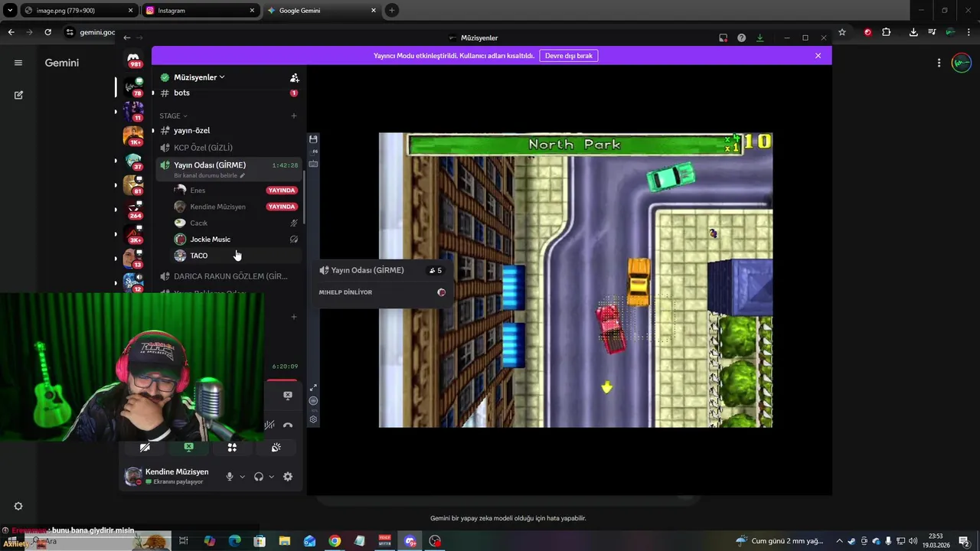Open Chrome three-dot menu

click(967, 32)
